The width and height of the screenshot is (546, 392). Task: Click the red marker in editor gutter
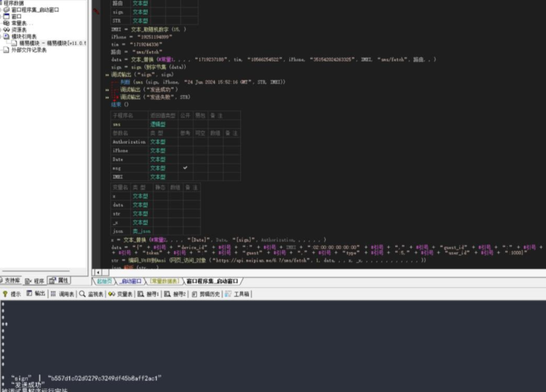click(96, 12)
